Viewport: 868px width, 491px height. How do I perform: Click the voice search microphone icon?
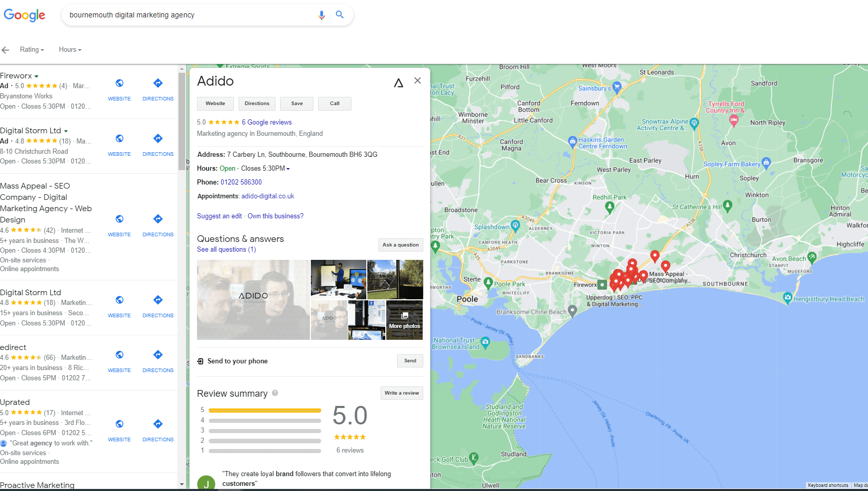pos(322,15)
